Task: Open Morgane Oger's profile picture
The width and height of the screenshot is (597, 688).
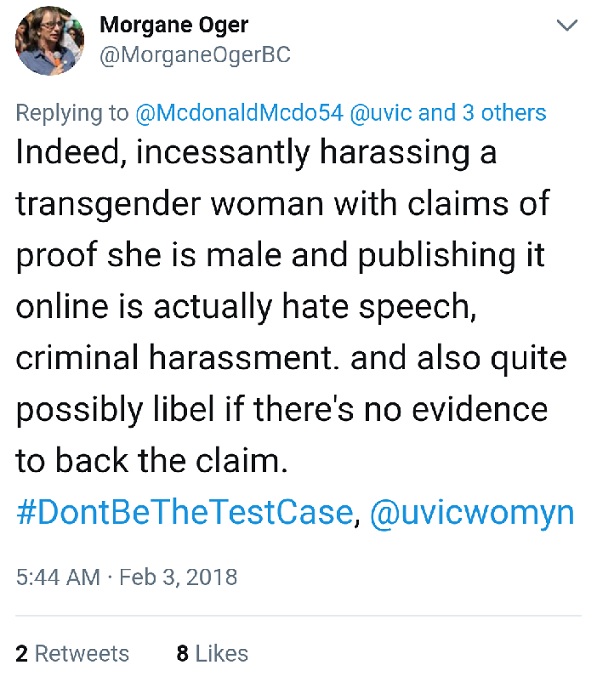Action: click(50, 40)
